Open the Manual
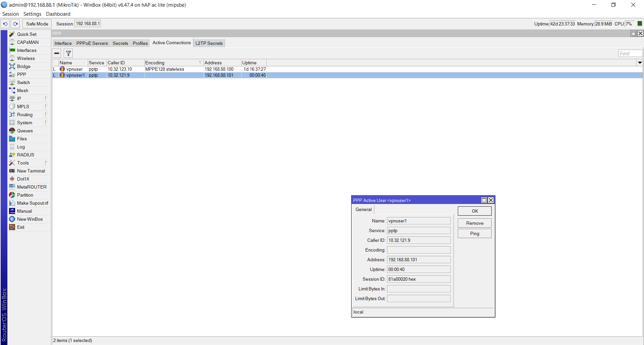This screenshot has height=345, width=644. pos(29,211)
